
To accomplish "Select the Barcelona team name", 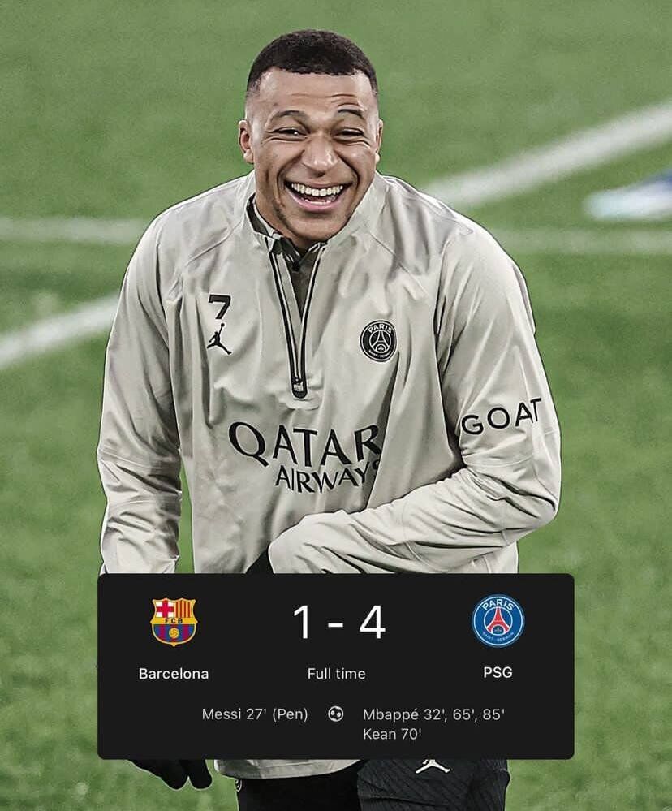I will (174, 674).
